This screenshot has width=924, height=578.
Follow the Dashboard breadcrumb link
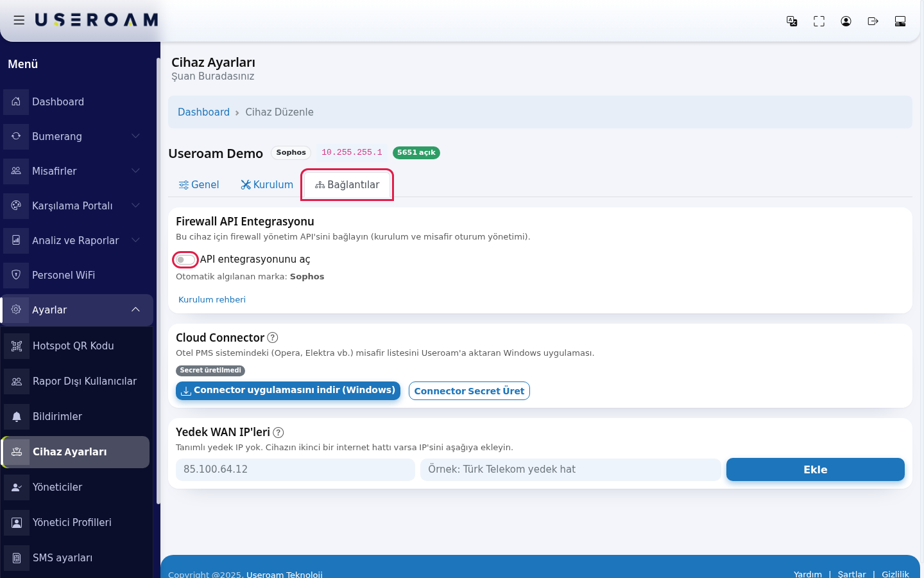203,112
